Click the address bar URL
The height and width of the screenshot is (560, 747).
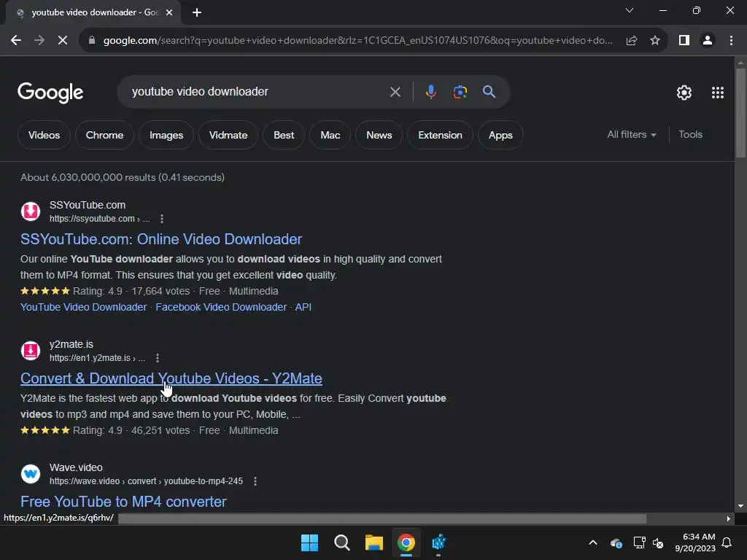pos(357,41)
